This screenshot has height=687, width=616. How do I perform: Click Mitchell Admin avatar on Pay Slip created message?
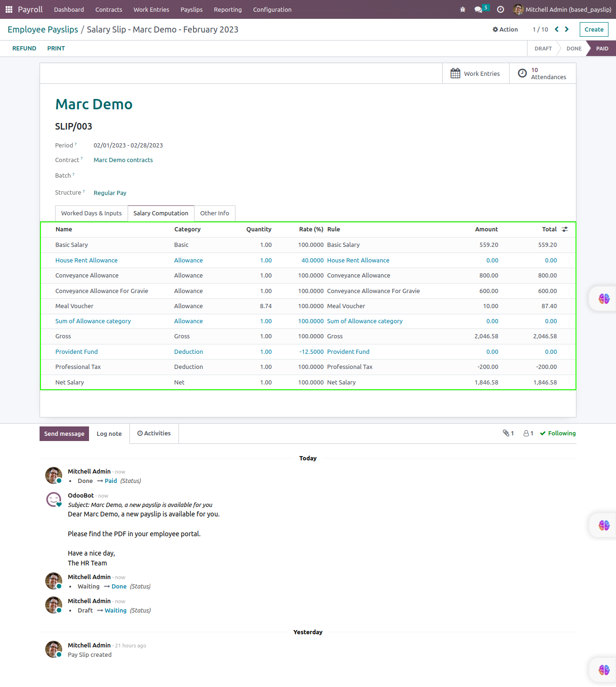click(54, 649)
